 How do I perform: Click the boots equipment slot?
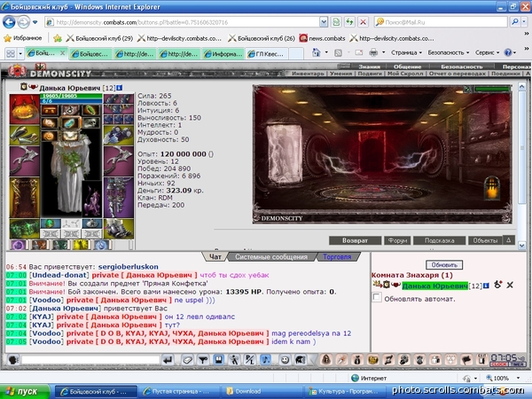tap(119, 229)
